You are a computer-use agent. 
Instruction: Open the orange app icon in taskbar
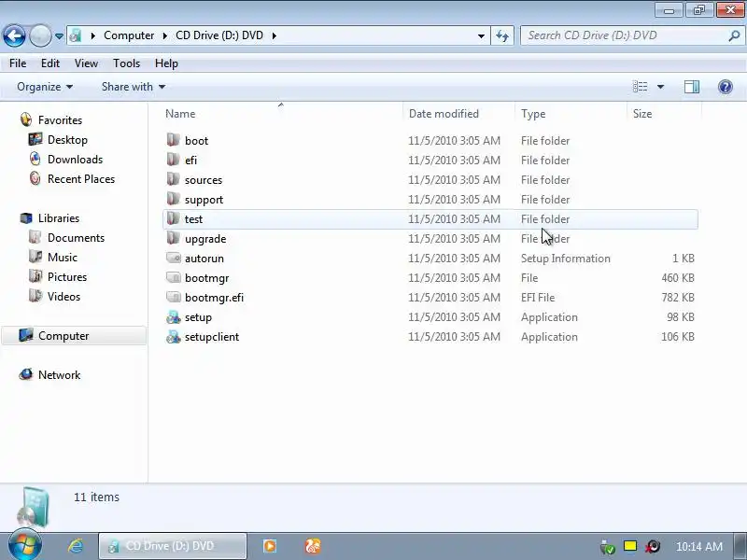[313, 546]
